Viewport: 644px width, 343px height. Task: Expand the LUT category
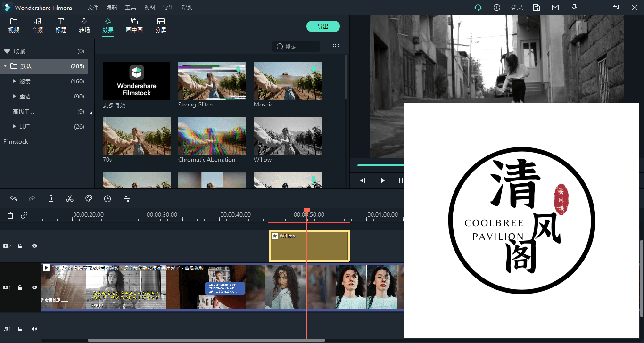[15, 127]
